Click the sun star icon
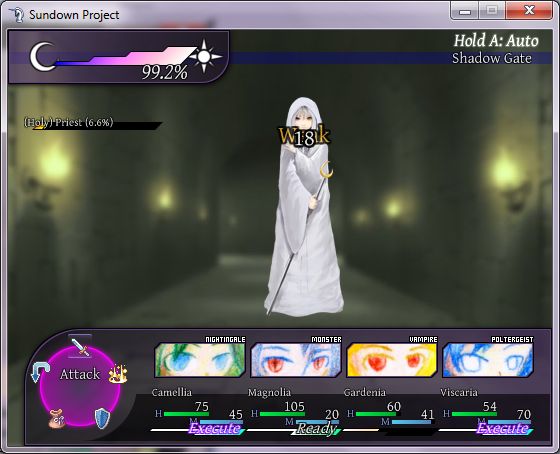 [204, 56]
